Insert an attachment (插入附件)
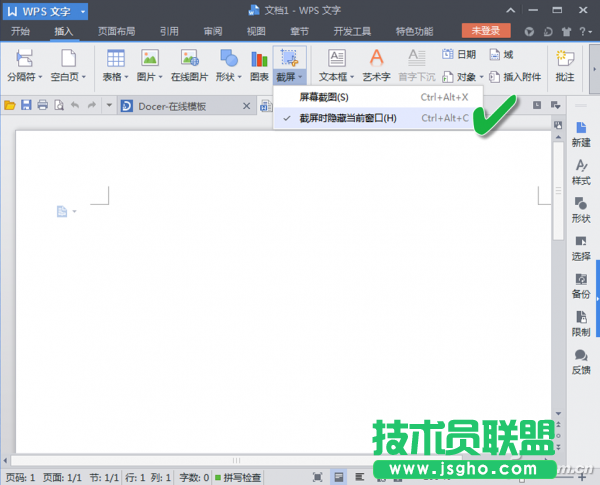The width and height of the screenshot is (600, 485). (x=515, y=77)
